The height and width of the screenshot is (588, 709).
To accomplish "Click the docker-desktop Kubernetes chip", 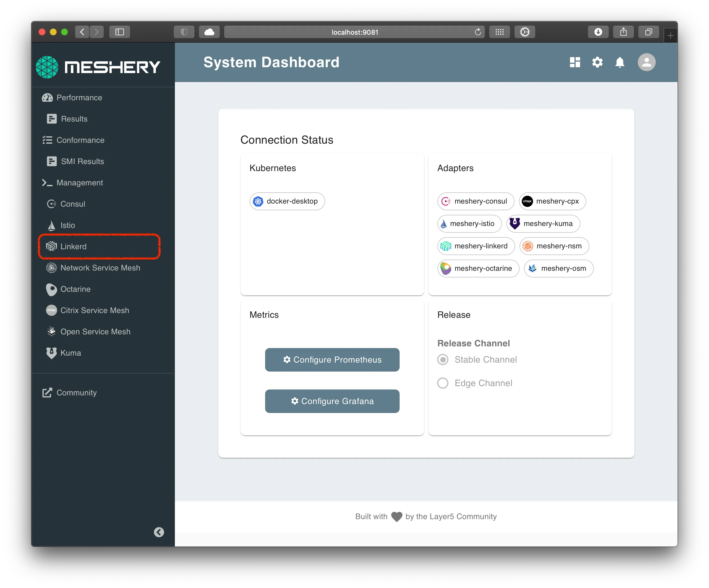I will (x=287, y=201).
